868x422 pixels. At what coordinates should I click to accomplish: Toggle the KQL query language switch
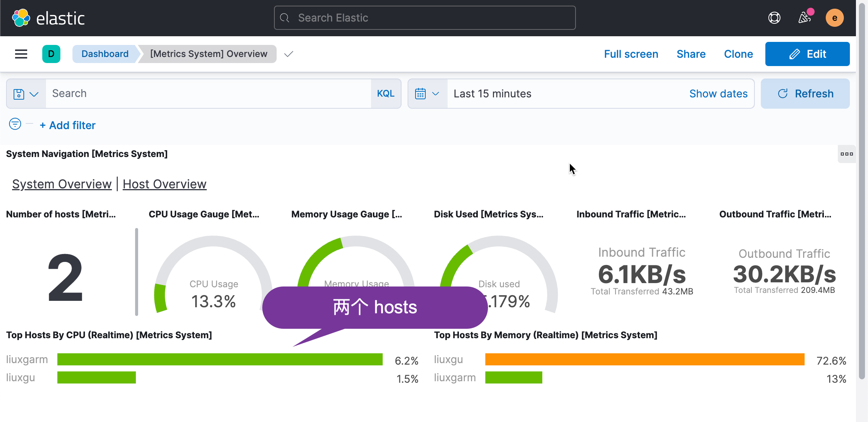click(x=385, y=94)
